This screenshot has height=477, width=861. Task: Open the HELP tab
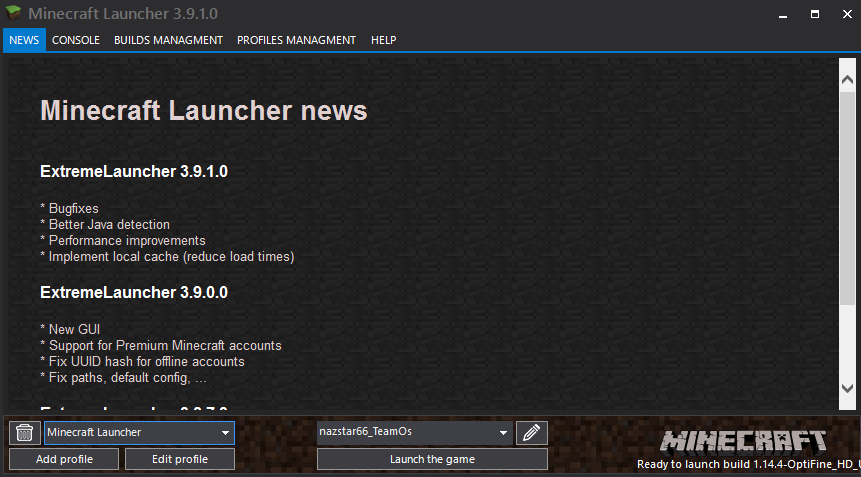click(383, 40)
